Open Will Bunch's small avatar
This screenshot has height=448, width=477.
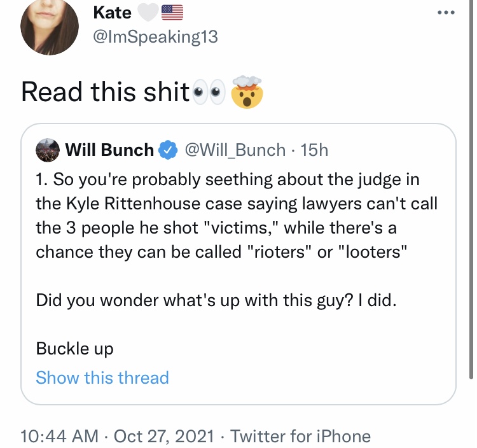[48, 150]
